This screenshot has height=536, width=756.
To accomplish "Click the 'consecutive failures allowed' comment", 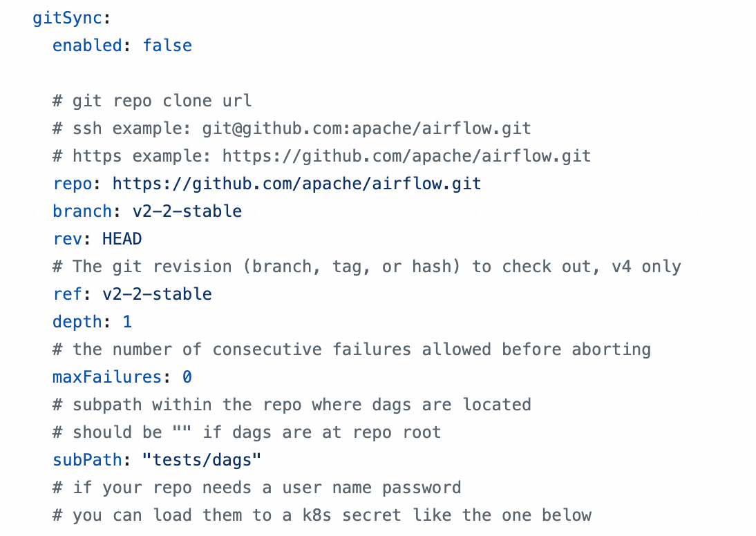I will [351, 350].
